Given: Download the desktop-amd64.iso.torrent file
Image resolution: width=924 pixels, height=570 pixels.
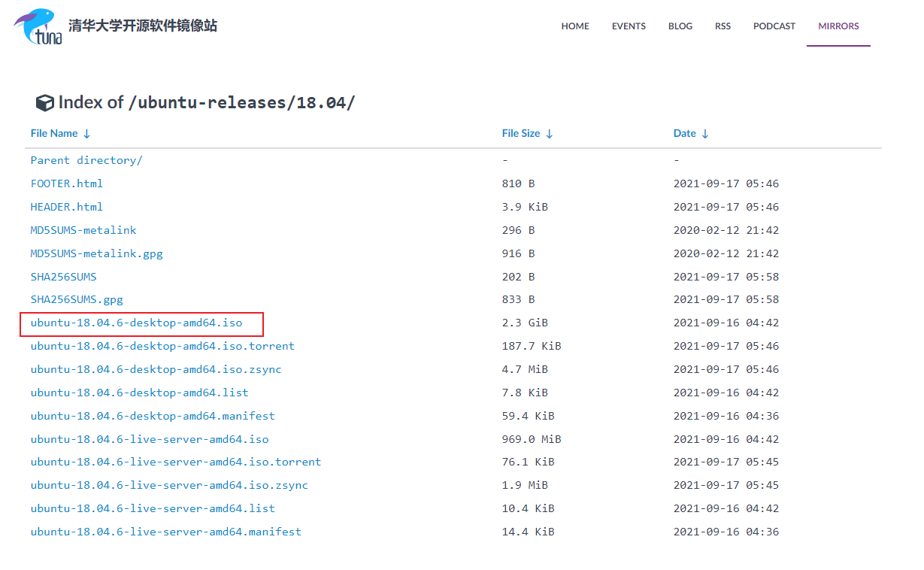Looking at the screenshot, I should click(x=162, y=346).
